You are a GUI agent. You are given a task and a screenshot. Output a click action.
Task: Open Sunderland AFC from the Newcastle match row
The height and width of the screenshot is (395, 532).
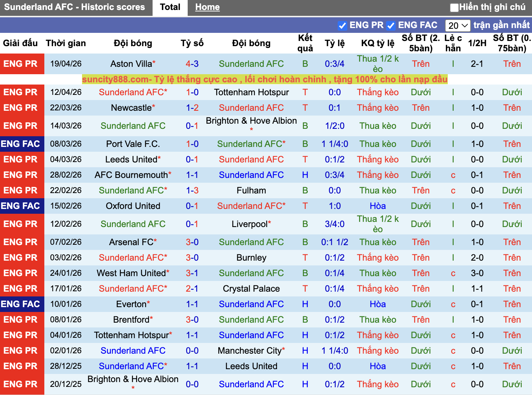(x=252, y=107)
